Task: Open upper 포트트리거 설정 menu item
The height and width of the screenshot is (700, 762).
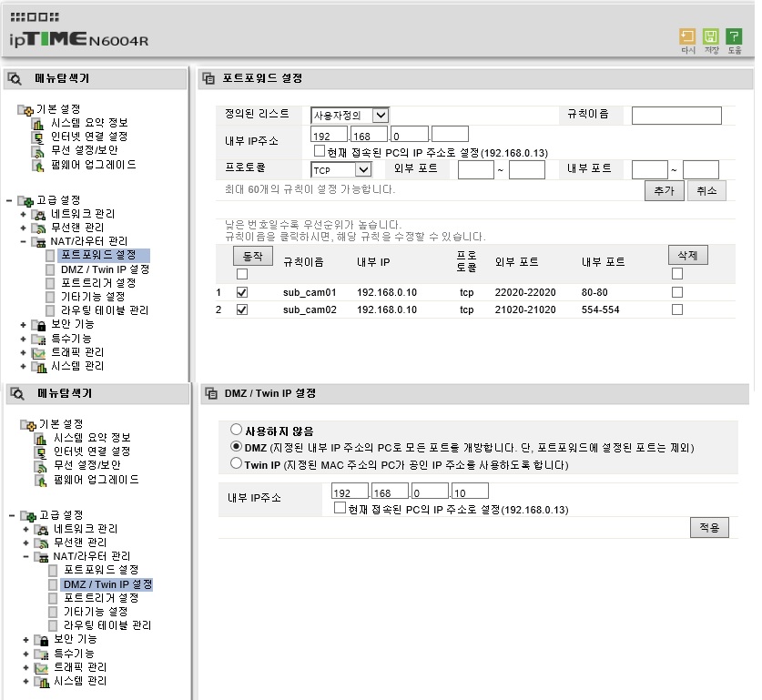Action: (98, 283)
